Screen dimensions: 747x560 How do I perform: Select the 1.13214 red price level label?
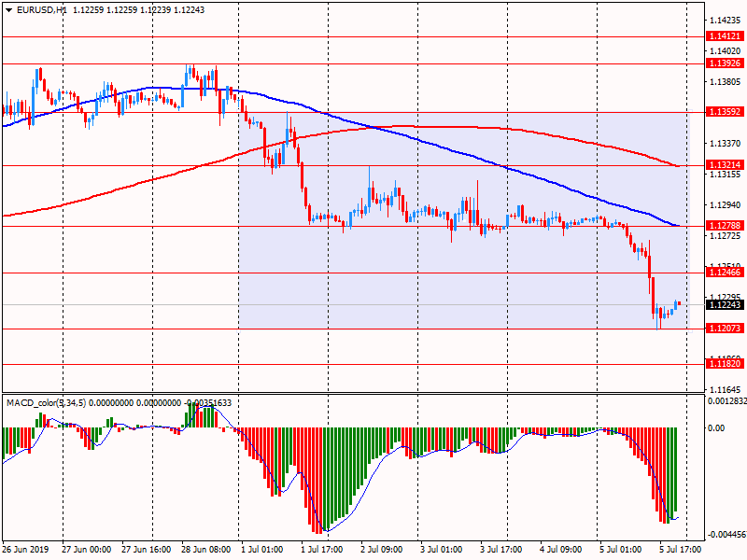(726, 165)
